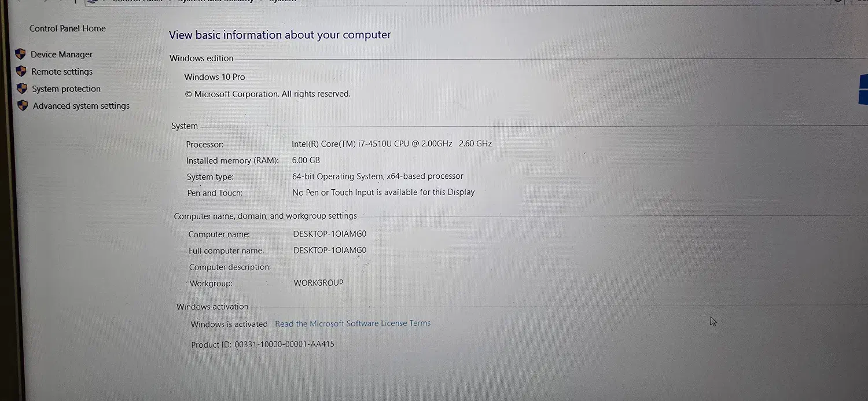The height and width of the screenshot is (401, 868).
Task: Click the Microsoft Corporation copyright text
Action: (267, 94)
